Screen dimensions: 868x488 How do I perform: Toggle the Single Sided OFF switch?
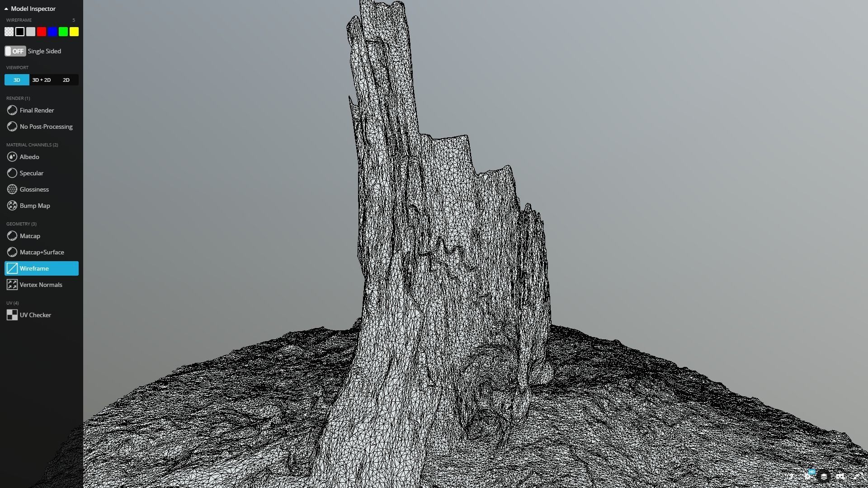coord(15,51)
